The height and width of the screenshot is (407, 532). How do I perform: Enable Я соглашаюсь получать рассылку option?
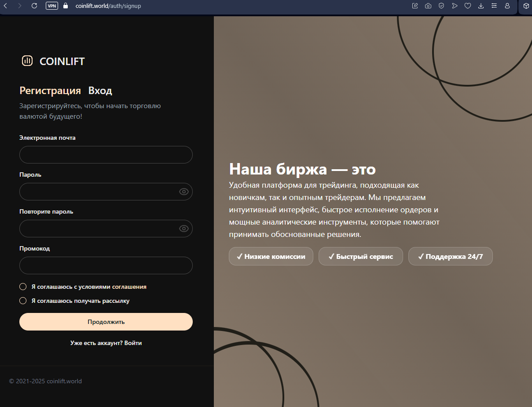pos(23,301)
